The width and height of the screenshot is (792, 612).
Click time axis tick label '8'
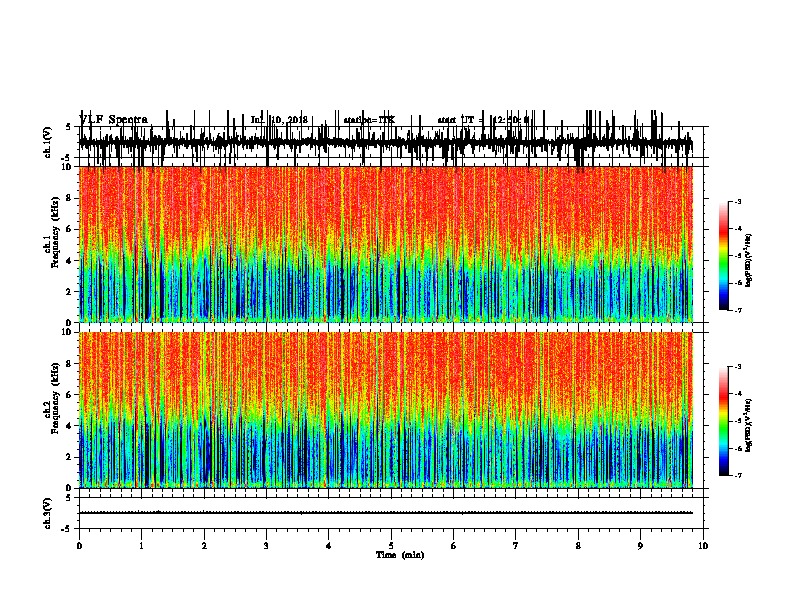(x=578, y=546)
